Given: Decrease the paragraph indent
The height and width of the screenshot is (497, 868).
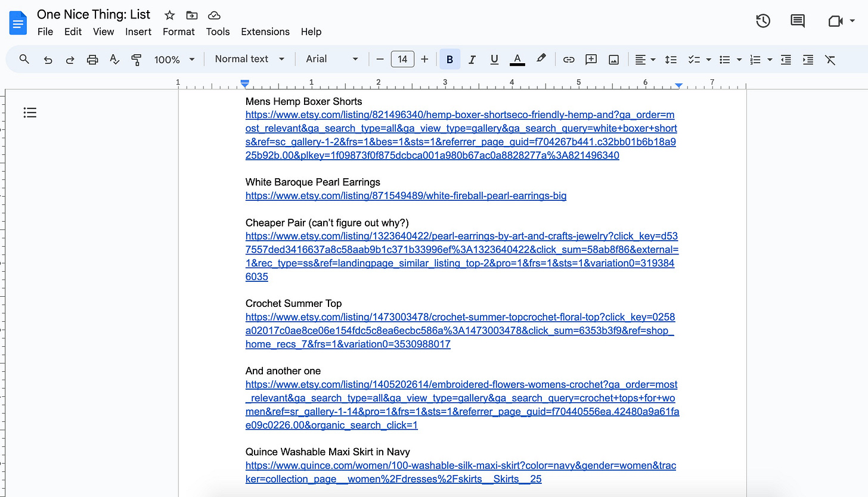Looking at the screenshot, I should tap(786, 59).
